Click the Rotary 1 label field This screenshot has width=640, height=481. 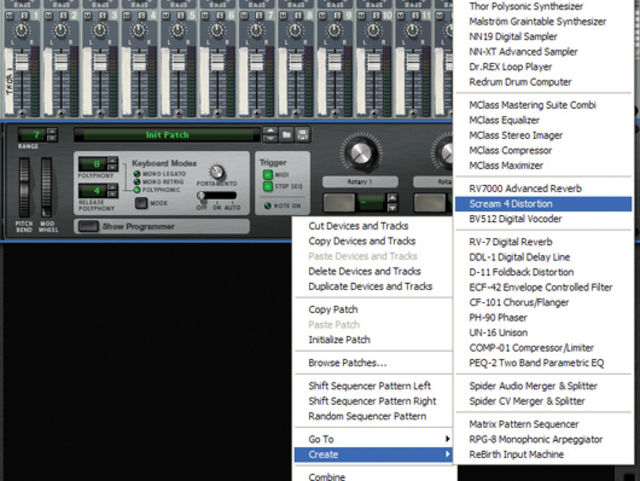tap(360, 182)
